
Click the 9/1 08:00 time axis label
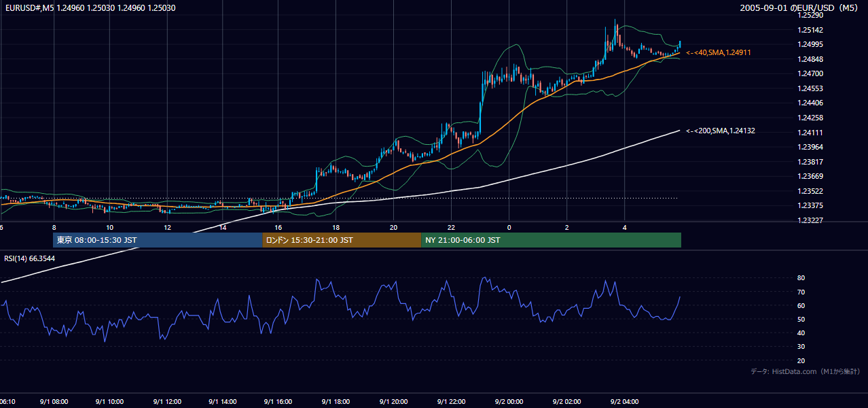pos(54,402)
